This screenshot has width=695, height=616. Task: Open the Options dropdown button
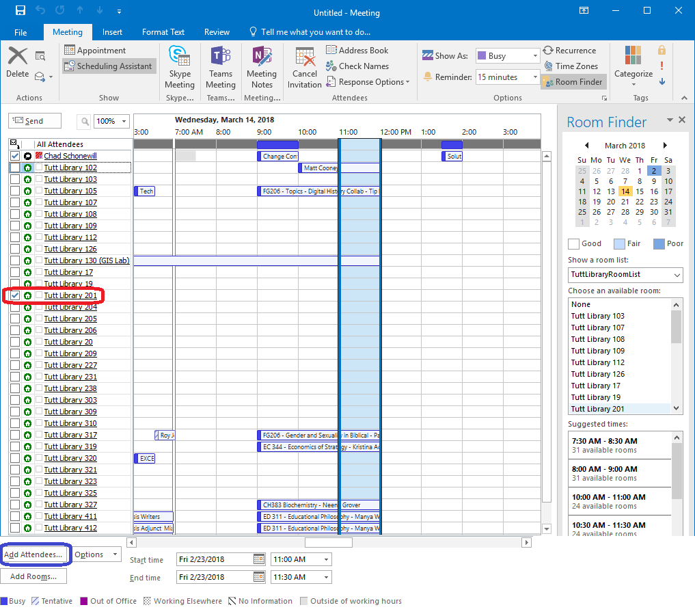pos(96,554)
